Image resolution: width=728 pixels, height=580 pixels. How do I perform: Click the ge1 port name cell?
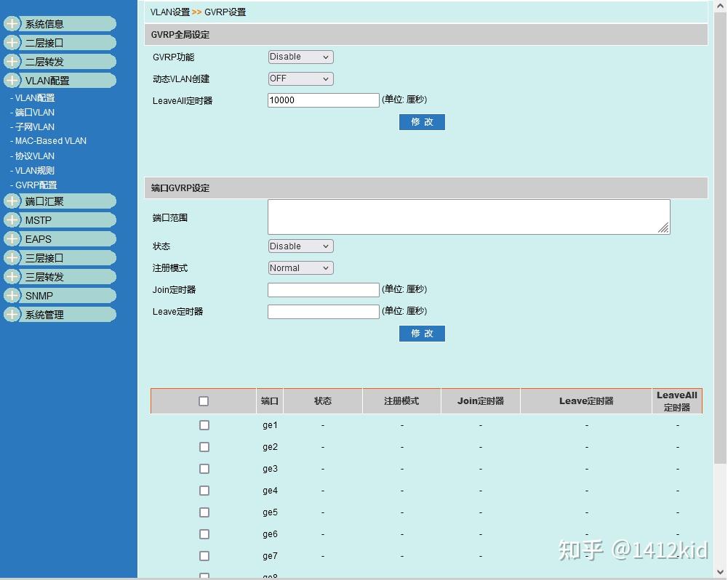pos(270,425)
